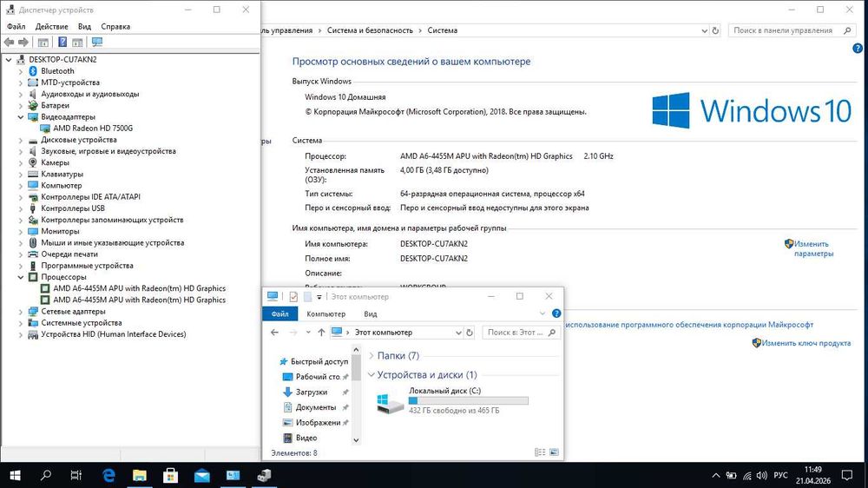
Task: Open Действие menu in Device Manager
Action: [x=51, y=26]
